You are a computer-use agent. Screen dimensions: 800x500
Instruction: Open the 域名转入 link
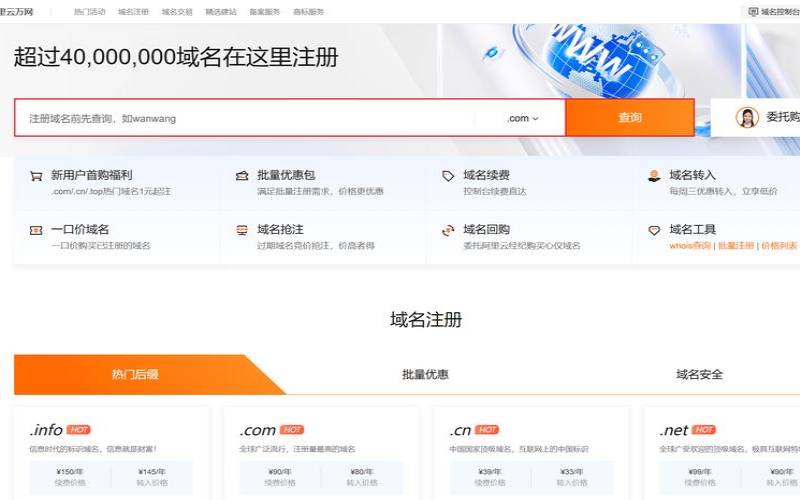click(693, 176)
